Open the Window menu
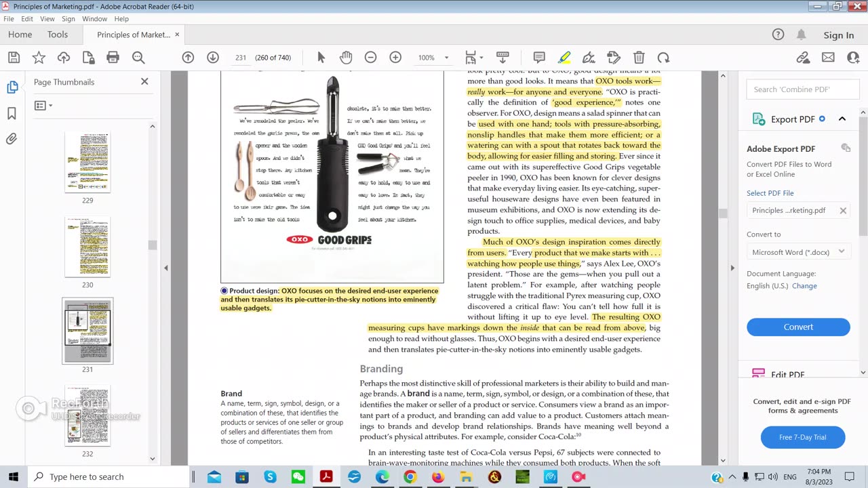Screen dimensions: 868x488 coord(95,19)
